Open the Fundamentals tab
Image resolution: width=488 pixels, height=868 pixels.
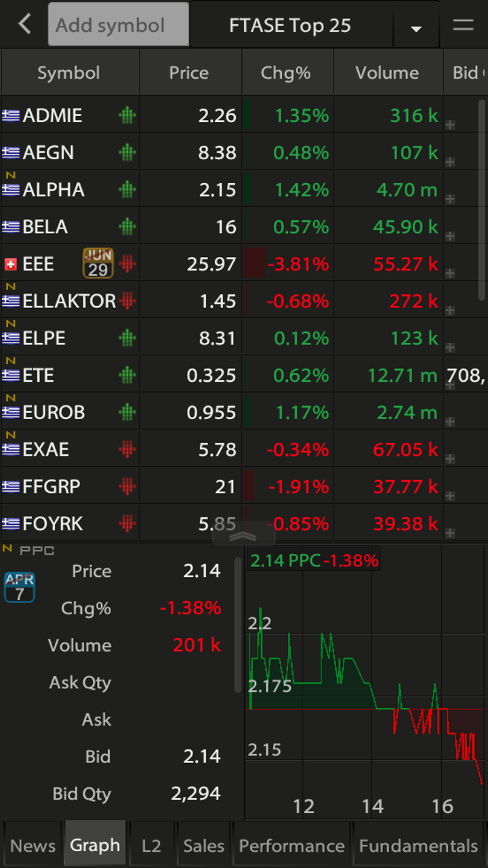[x=418, y=846]
